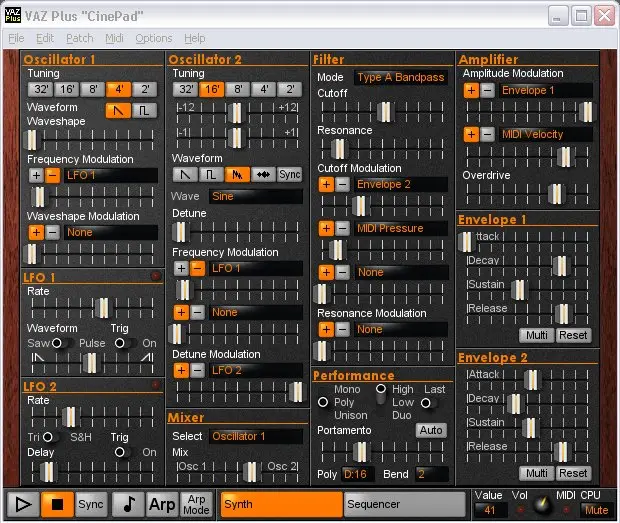620x523 pixels.
Task: Select Oscillator 1 8' tuning button
Action: (93, 89)
